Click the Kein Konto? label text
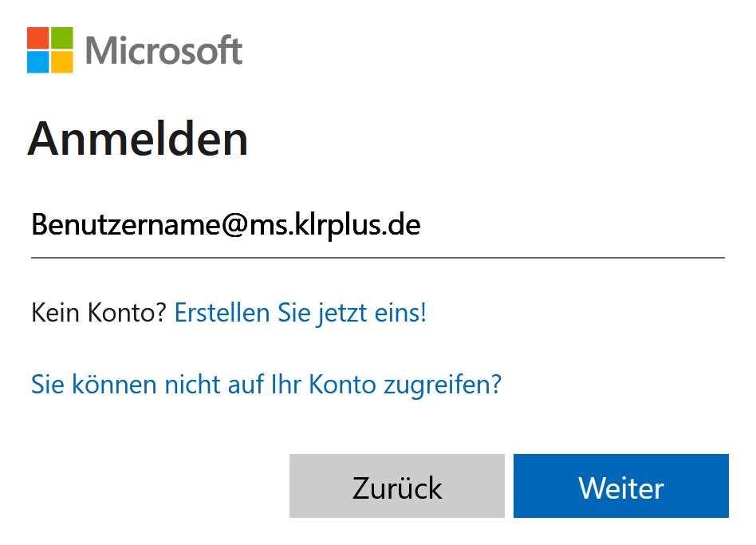The height and width of the screenshot is (545, 756). (x=100, y=313)
